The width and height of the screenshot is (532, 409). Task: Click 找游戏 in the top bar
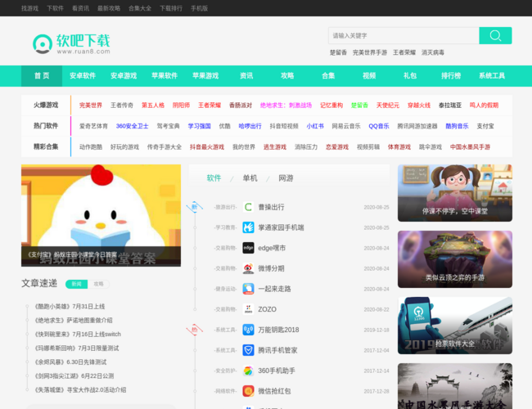[x=29, y=8]
